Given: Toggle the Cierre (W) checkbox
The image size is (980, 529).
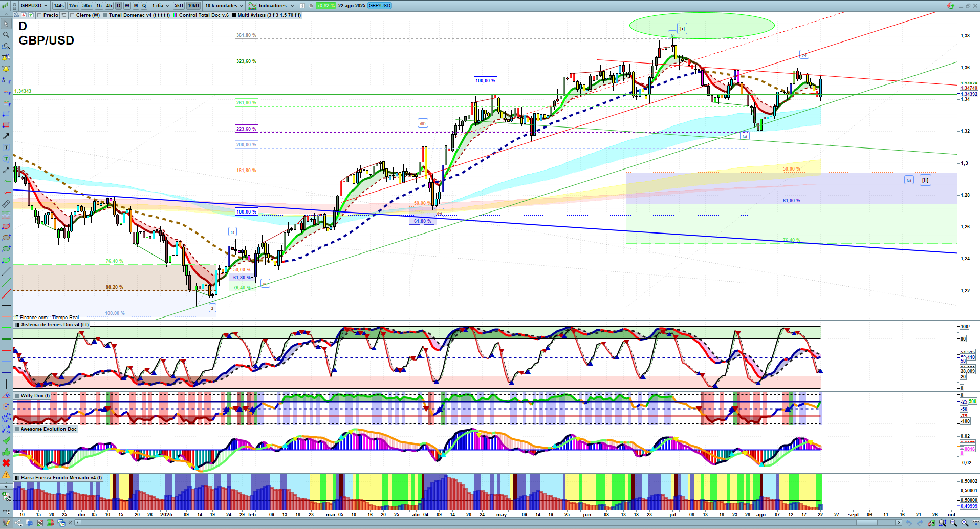Looking at the screenshot, I should [73, 15].
